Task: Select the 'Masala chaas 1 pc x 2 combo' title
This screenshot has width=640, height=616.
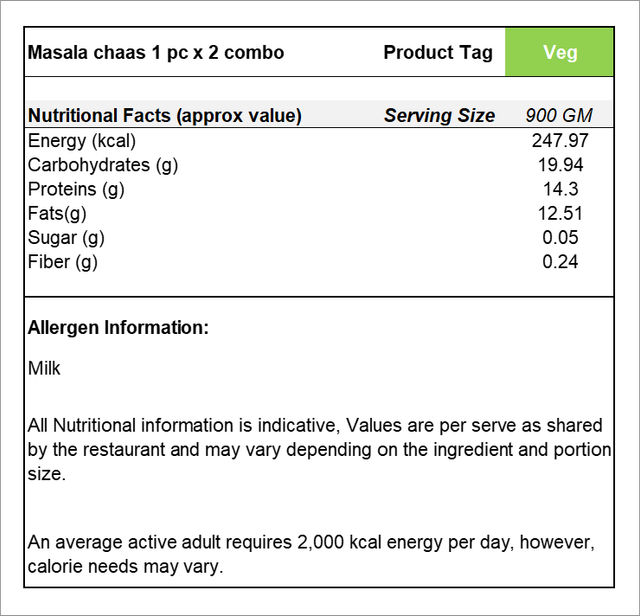Action: tap(156, 53)
